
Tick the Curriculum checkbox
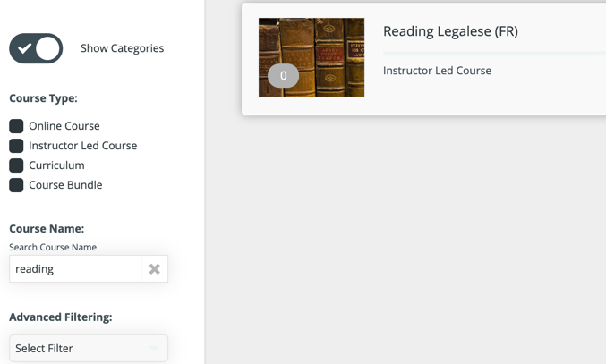16,165
